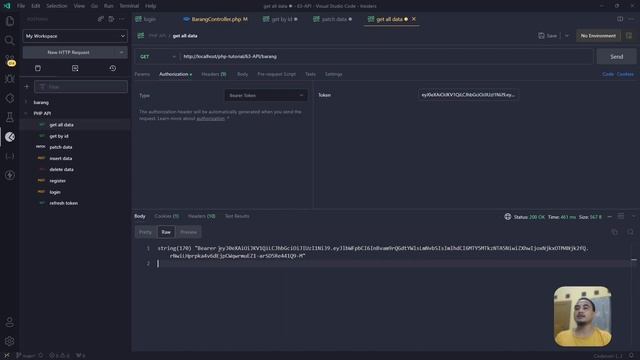The height and width of the screenshot is (360, 640).
Task: Show Environments icon in Postman sidebar
Action: [x=75, y=68]
